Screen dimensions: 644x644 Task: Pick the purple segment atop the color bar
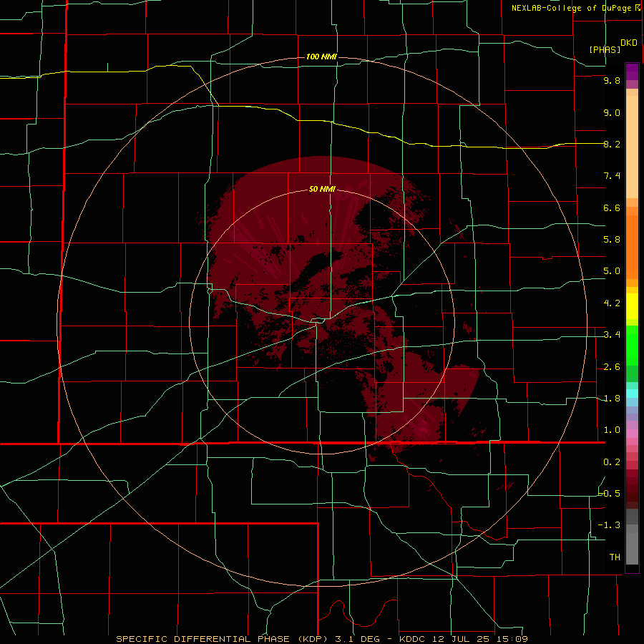[x=632, y=72]
